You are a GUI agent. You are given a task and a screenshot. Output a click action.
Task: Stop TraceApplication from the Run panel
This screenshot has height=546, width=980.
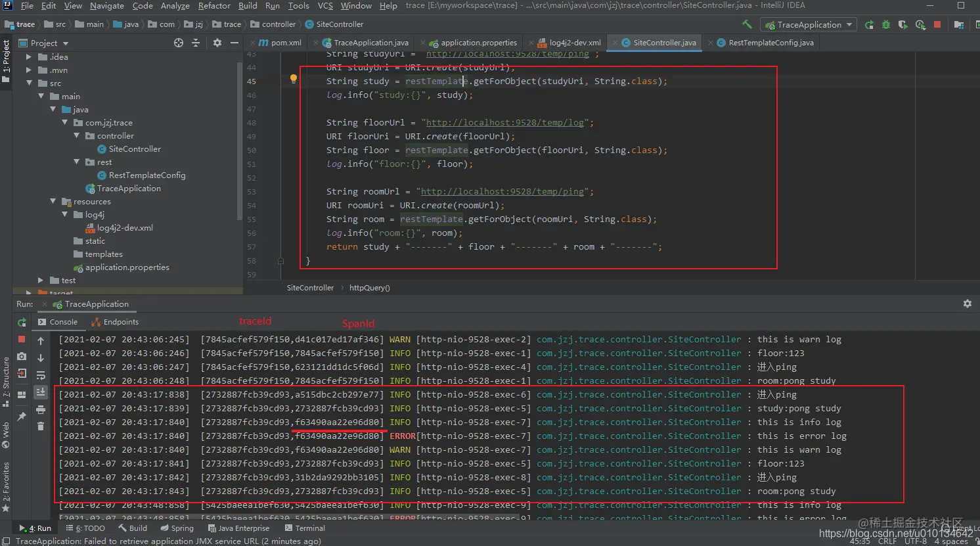(22, 339)
